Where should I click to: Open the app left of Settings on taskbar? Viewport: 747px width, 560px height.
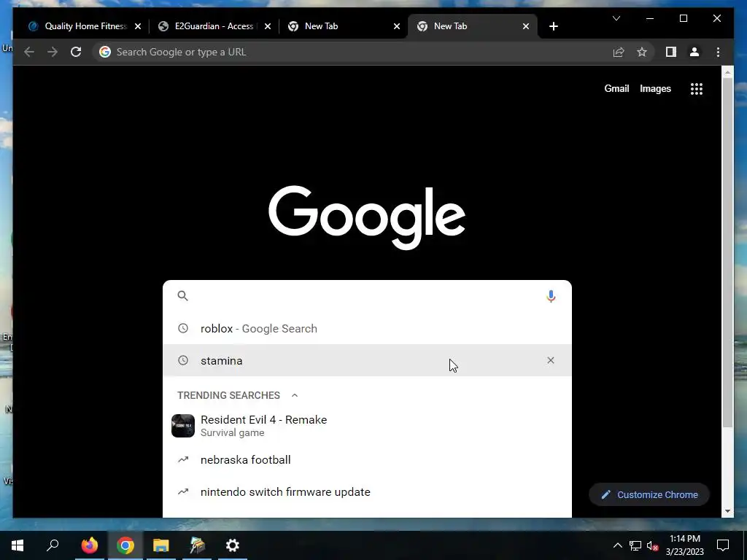(197, 545)
